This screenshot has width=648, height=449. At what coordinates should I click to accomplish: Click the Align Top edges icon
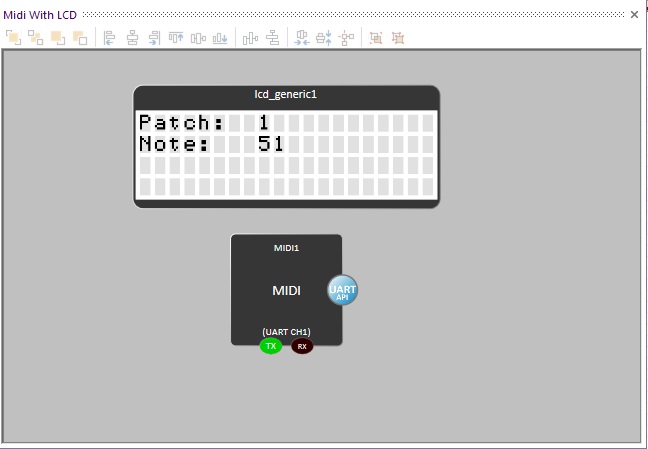(176, 38)
